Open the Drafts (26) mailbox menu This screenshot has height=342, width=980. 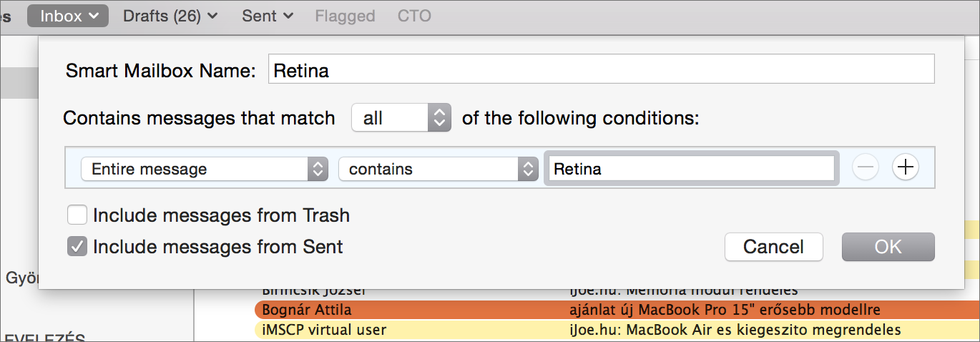pyautogui.click(x=170, y=16)
